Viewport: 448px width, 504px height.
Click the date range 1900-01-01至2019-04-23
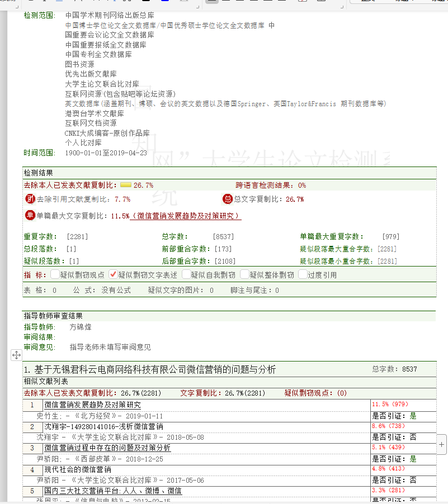pyautogui.click(x=106, y=153)
